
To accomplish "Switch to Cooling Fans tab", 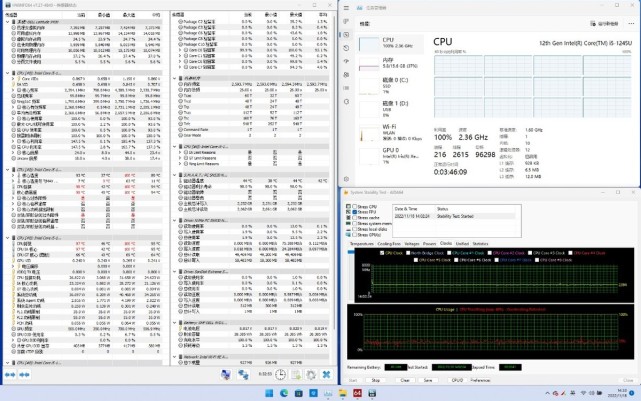I will click(x=389, y=244).
